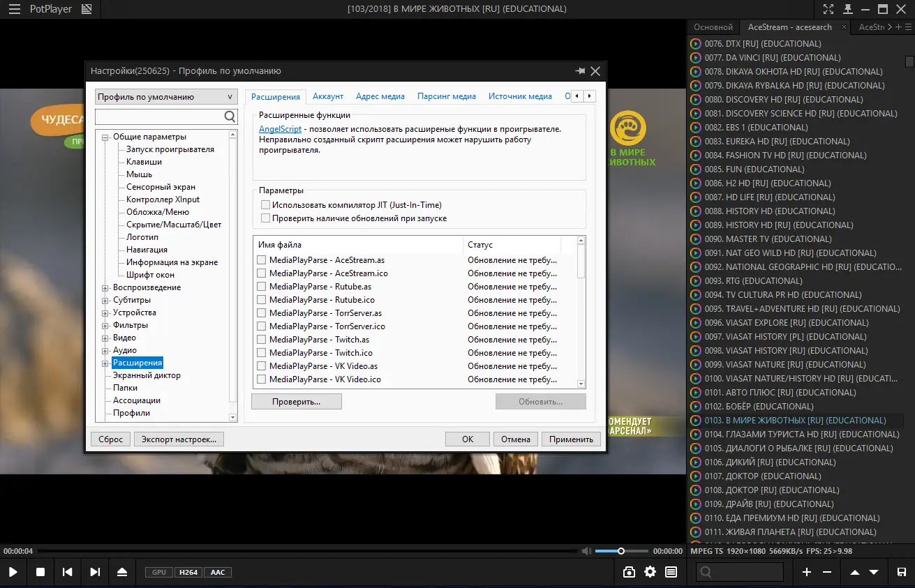Tick the MediaPlayParse - Rutube.as checkbox
Screen dimensions: 915x588
pyautogui.click(x=262, y=287)
